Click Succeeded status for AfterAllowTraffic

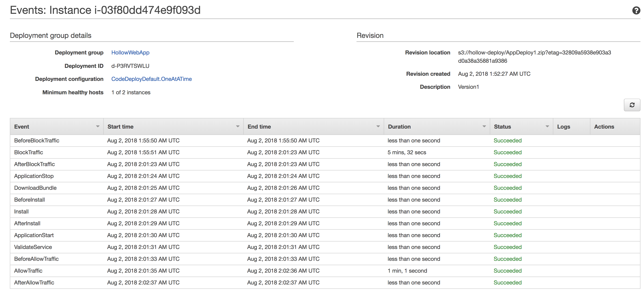tap(507, 283)
